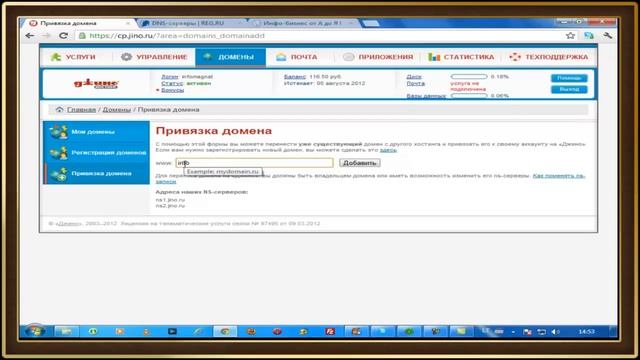Click the volume icon in the system tray
The image size is (640, 360).
pyautogui.click(x=555, y=331)
